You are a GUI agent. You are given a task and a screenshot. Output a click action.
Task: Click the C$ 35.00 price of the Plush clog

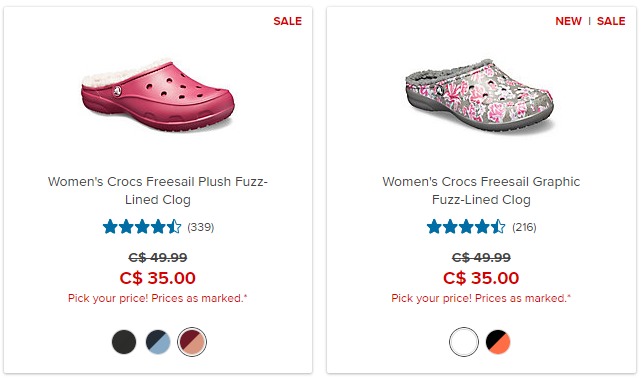coord(158,278)
